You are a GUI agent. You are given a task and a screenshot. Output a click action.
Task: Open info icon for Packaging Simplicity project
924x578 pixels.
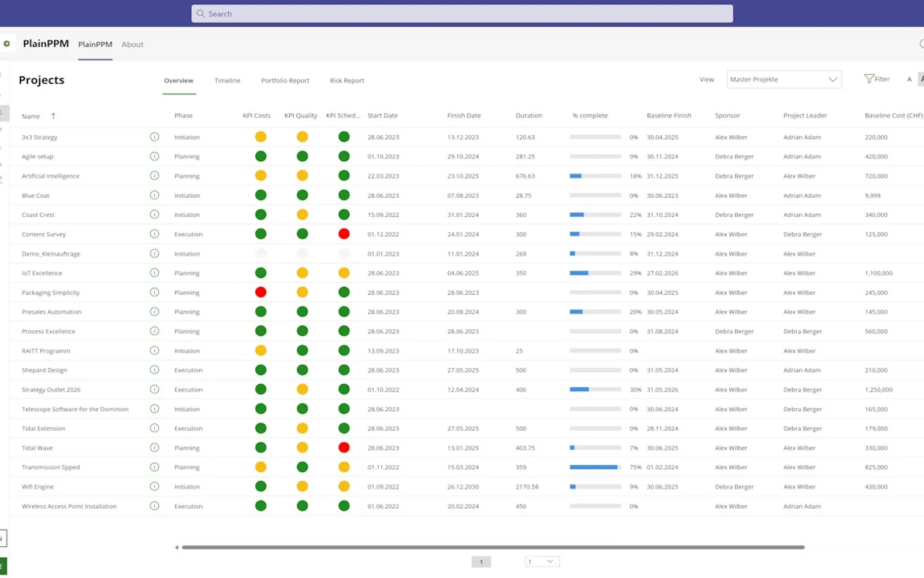click(154, 292)
